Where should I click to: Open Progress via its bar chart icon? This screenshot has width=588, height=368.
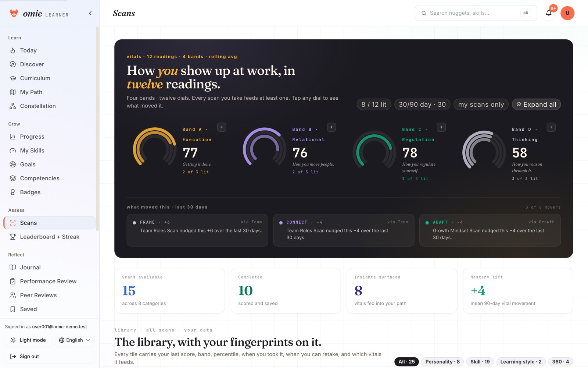13,137
